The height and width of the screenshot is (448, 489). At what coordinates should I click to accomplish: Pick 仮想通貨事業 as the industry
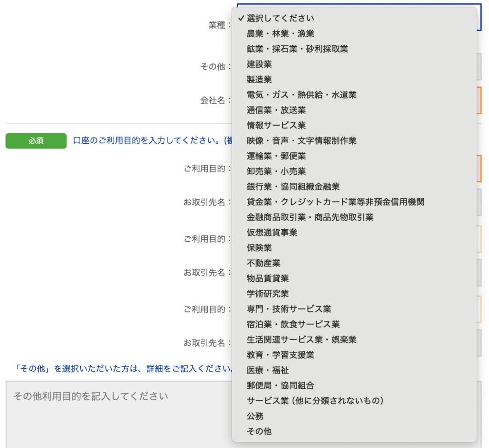pyautogui.click(x=270, y=232)
